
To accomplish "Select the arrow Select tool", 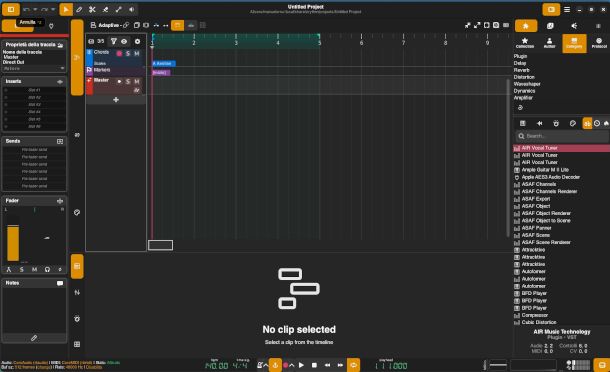I will click(x=66, y=9).
